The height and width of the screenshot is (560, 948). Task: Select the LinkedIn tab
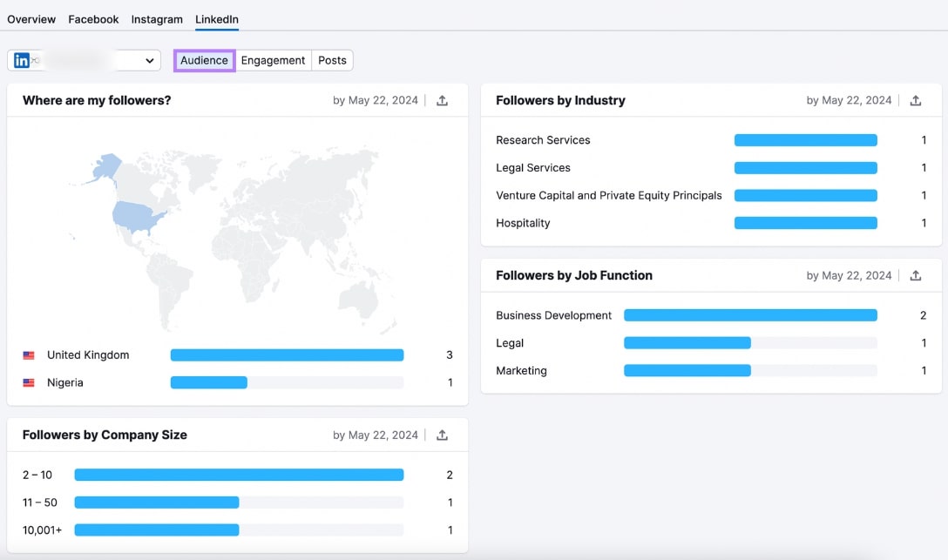216,18
